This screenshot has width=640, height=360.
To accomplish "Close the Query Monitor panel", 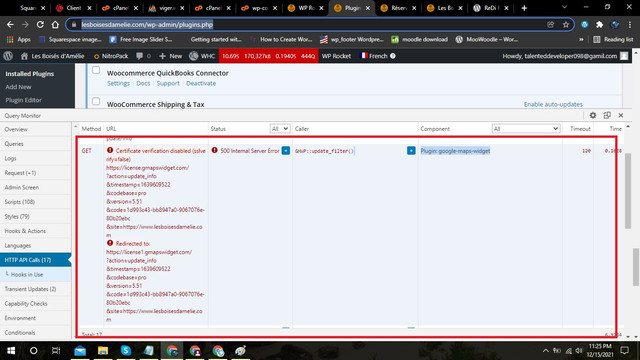I will pyautogui.click(x=621, y=116).
